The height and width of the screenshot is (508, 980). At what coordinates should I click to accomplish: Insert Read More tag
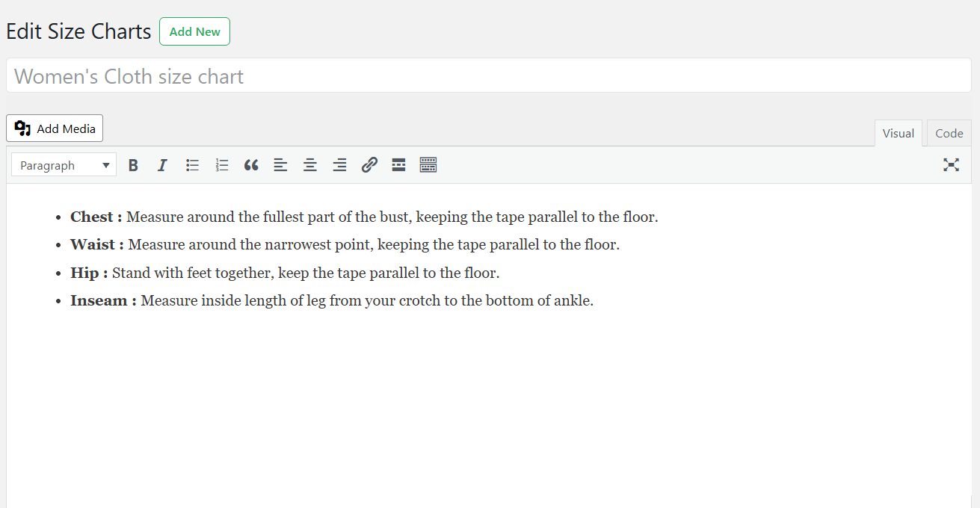(398, 165)
